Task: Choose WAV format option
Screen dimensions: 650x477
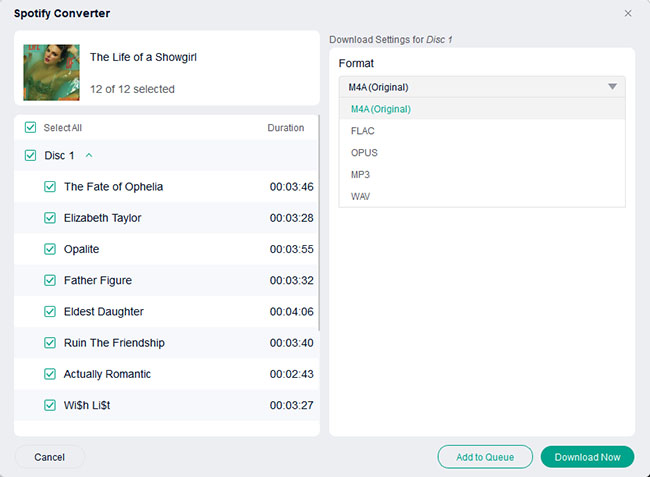Action: (482, 196)
